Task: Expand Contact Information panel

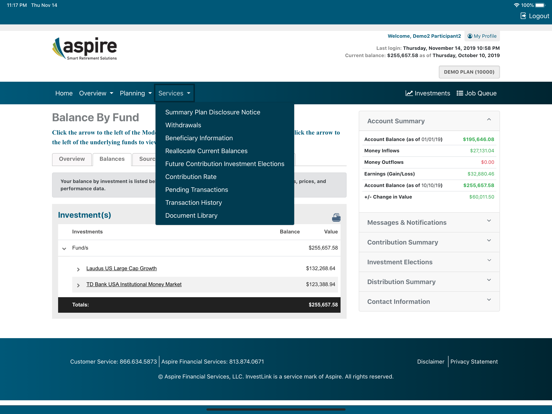Action: click(x=429, y=301)
